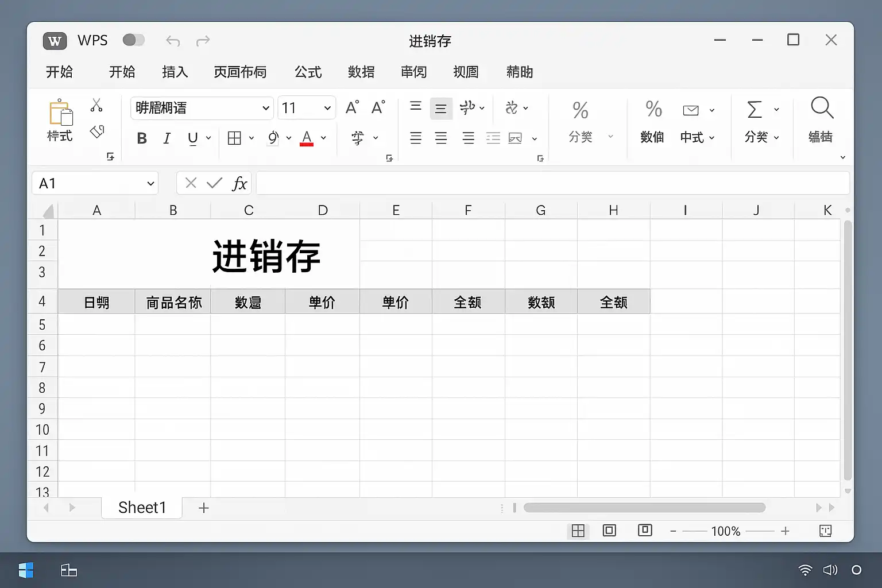The width and height of the screenshot is (882, 588).
Task: Open the font name dropdown
Action: point(265,108)
